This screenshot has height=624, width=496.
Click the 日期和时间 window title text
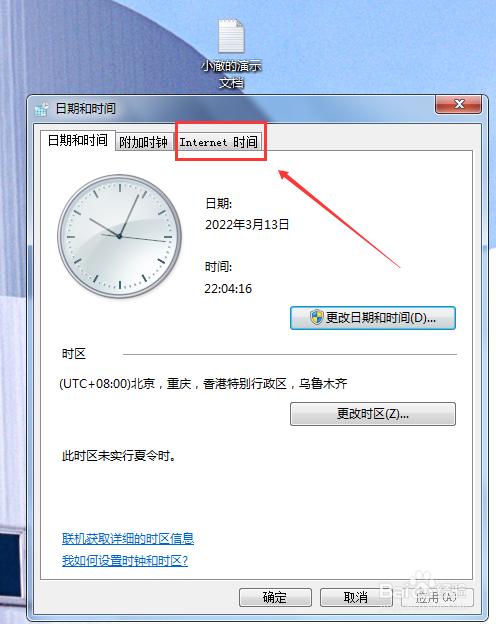tap(86, 108)
